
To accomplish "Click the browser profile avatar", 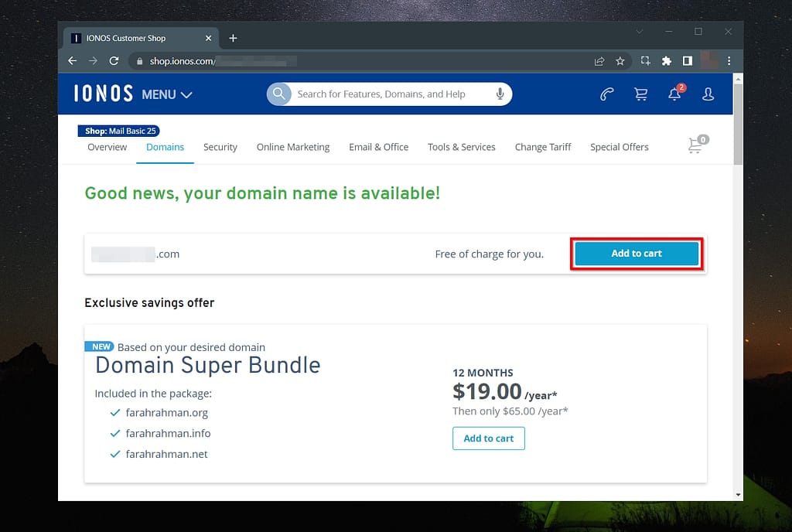I will pos(708,61).
